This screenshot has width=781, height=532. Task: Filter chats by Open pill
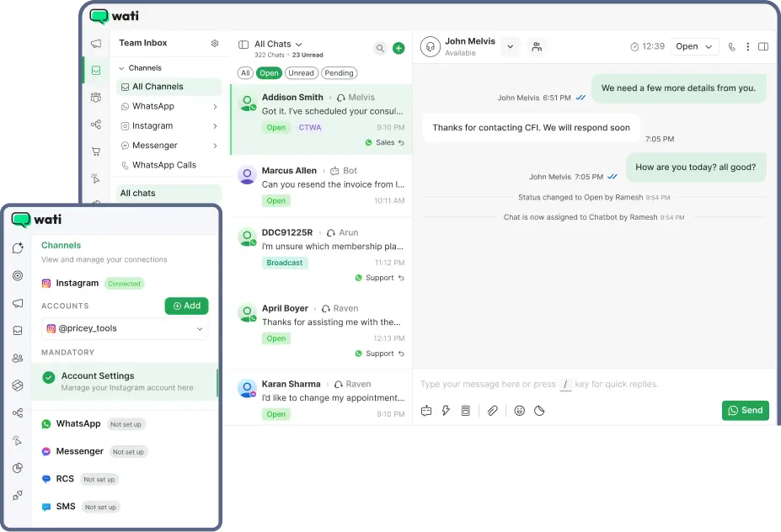[x=269, y=73]
